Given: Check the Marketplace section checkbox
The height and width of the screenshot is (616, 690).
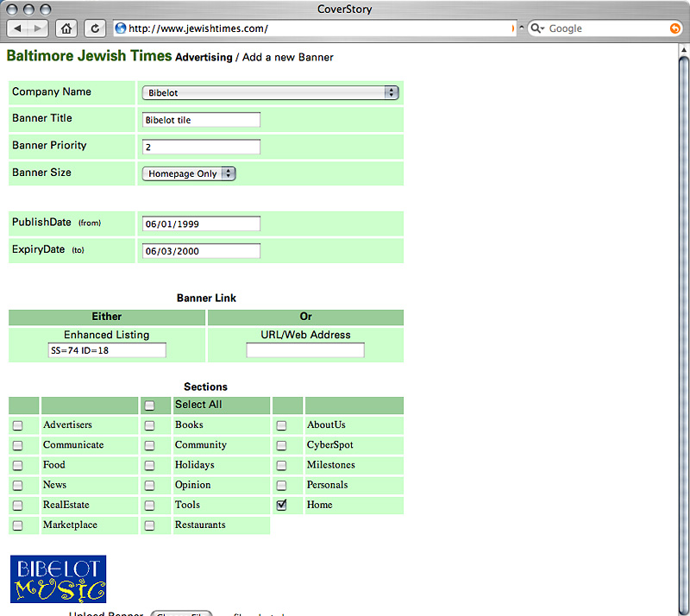Looking at the screenshot, I should click(x=17, y=525).
